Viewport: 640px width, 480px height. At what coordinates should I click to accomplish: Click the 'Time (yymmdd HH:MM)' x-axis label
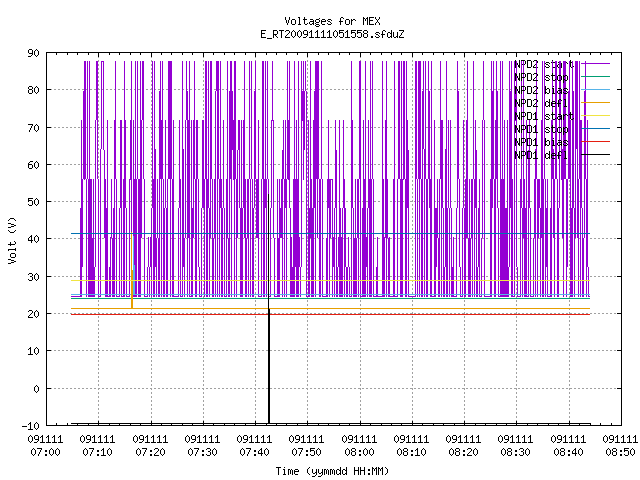click(332, 471)
